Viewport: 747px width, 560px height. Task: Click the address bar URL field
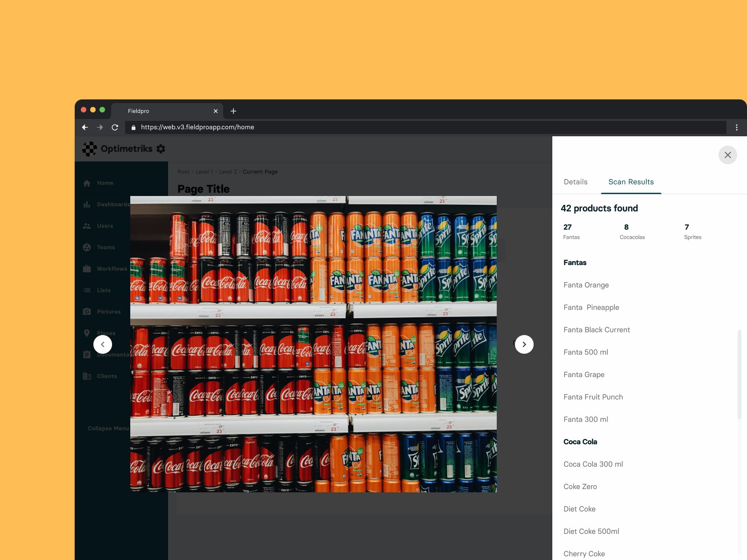426,127
